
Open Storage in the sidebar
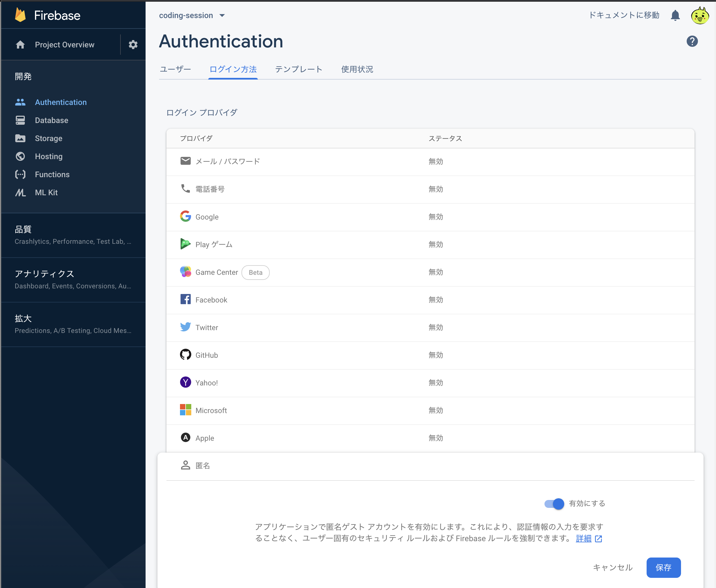click(x=49, y=138)
